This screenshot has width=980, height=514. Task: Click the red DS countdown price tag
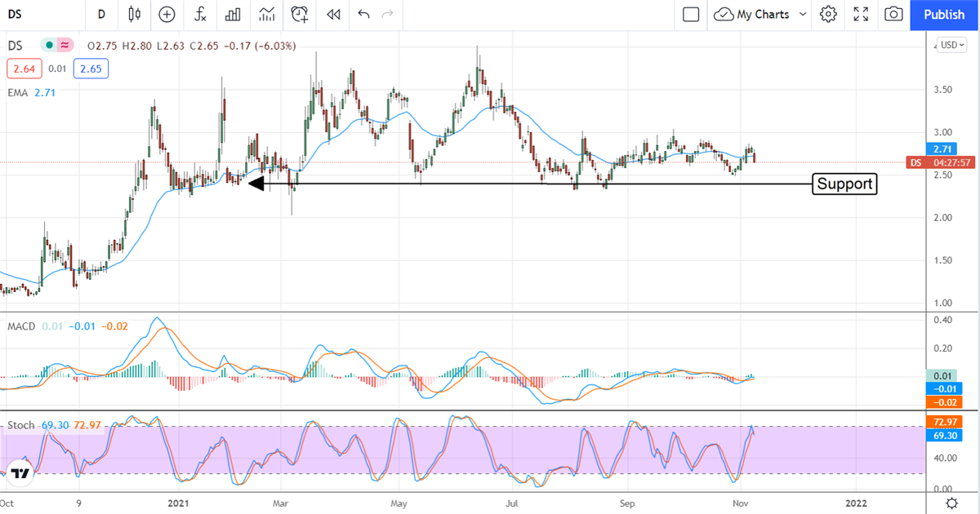tap(940, 162)
